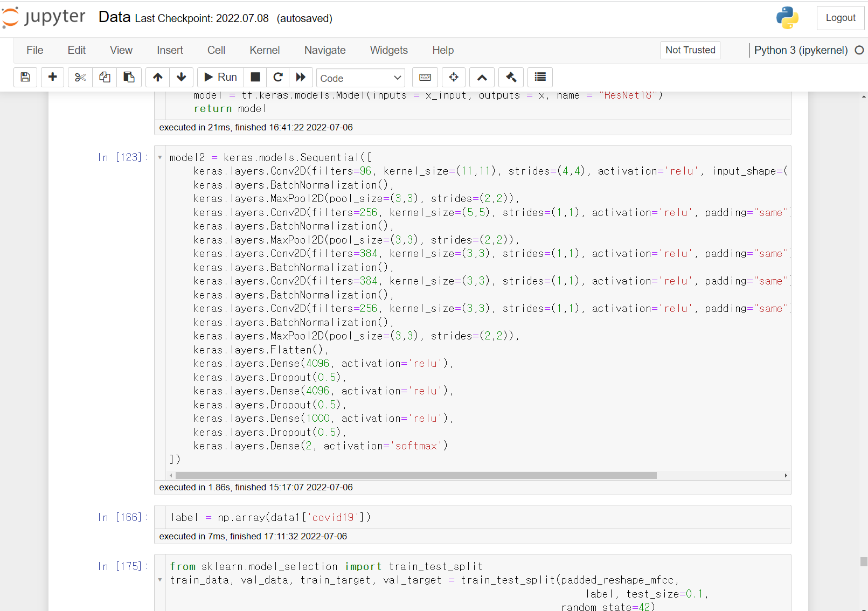868x611 pixels.
Task: Open the Code cell type dropdown
Action: point(360,77)
